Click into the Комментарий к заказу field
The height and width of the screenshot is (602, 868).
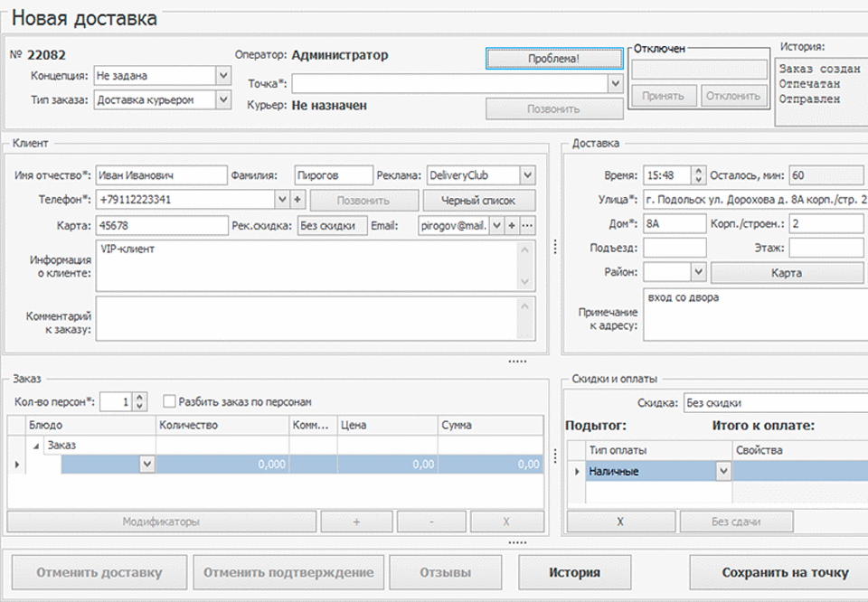point(307,318)
